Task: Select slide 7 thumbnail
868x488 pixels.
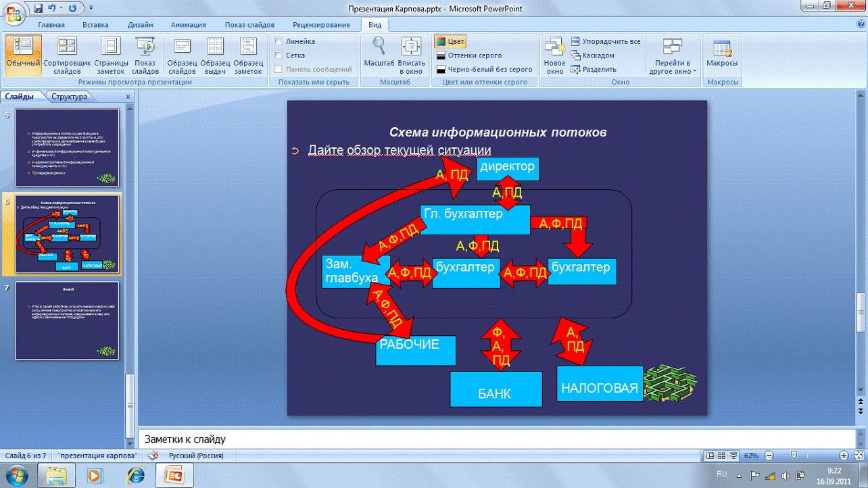Action: tap(68, 320)
